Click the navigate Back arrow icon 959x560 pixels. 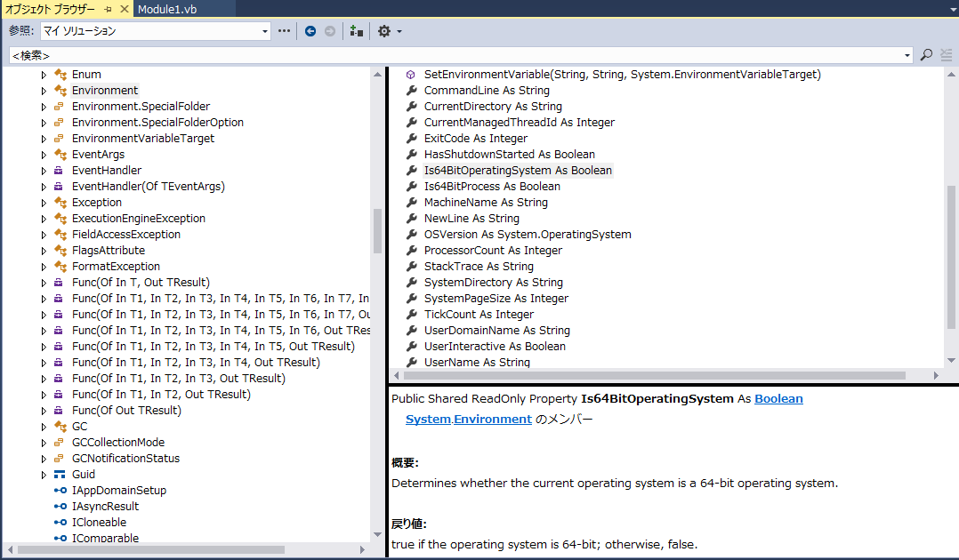click(x=310, y=31)
